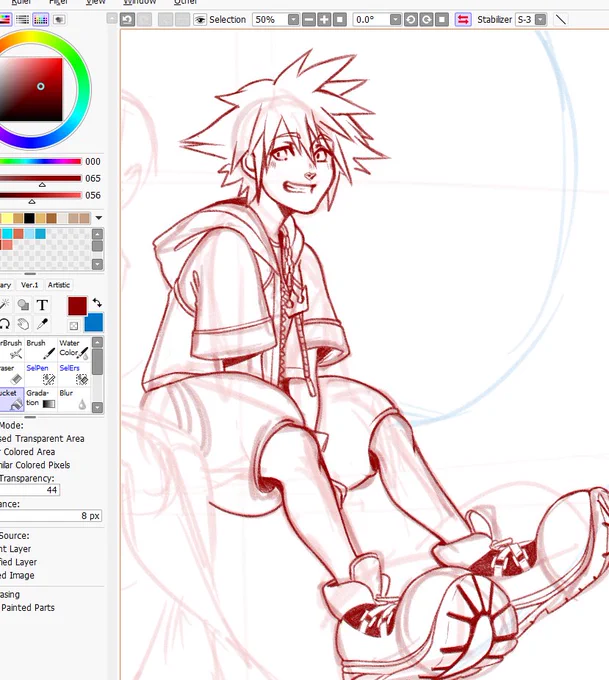Swap foreground and background colors
Screen dimensions: 609x680
click(x=97, y=303)
